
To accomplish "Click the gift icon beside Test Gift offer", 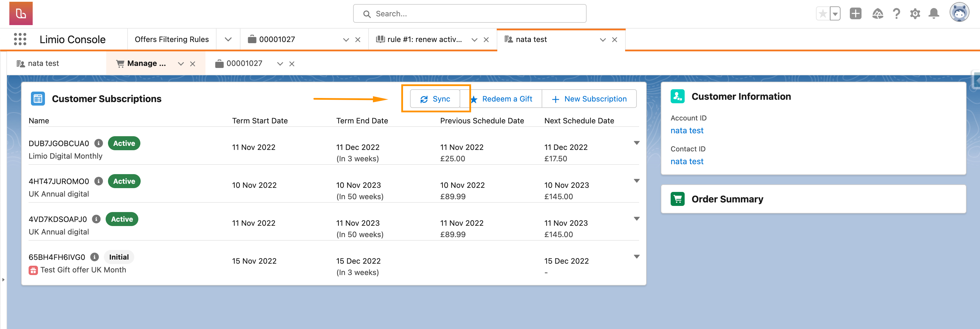I will 33,270.
